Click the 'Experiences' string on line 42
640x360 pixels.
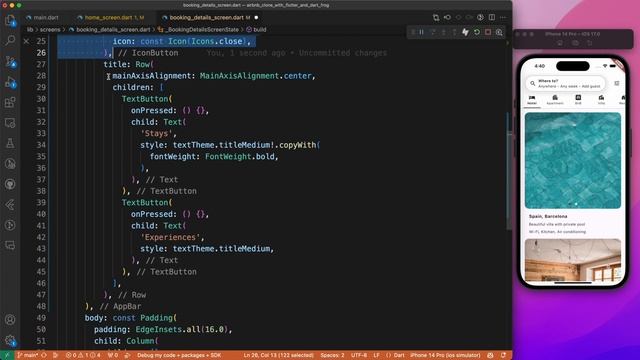170,237
